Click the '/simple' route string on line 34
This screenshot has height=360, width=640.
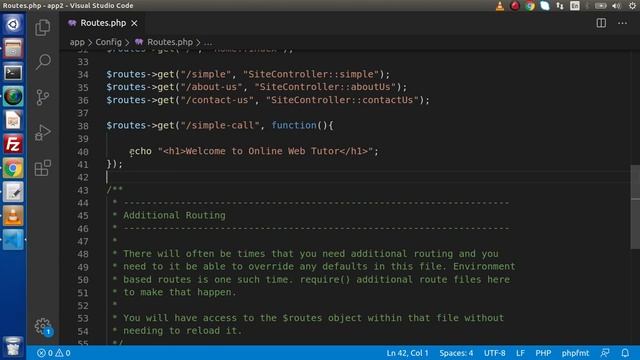point(206,74)
